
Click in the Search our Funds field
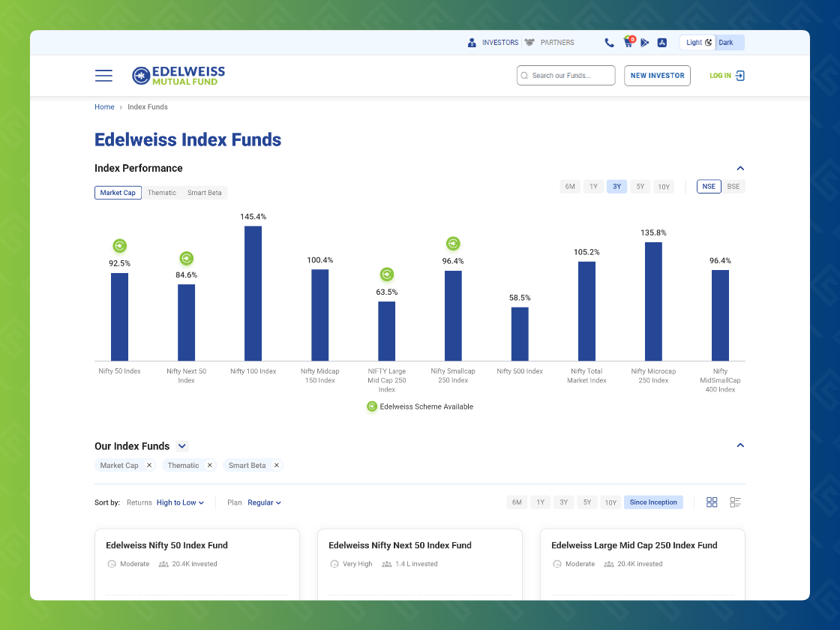565,76
